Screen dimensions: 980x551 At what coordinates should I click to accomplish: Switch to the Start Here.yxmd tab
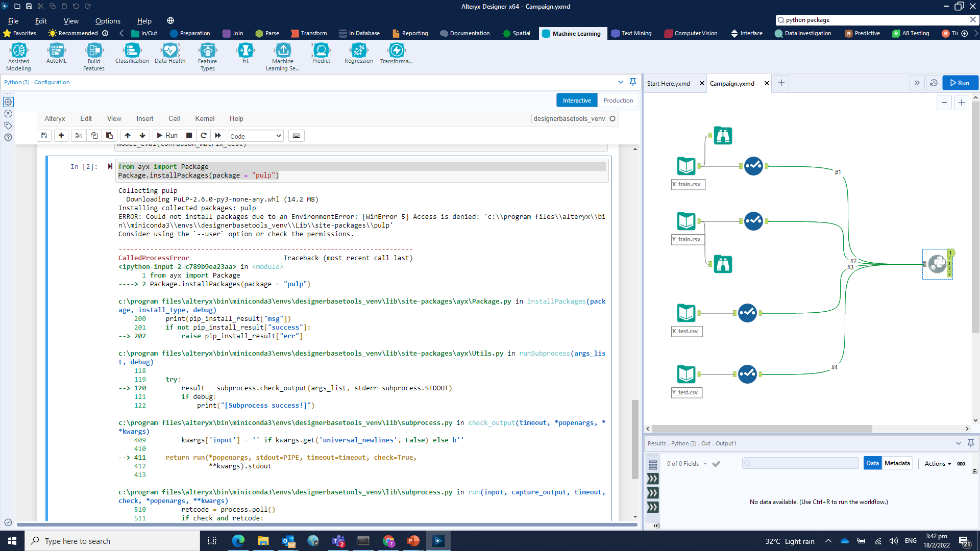coord(668,84)
